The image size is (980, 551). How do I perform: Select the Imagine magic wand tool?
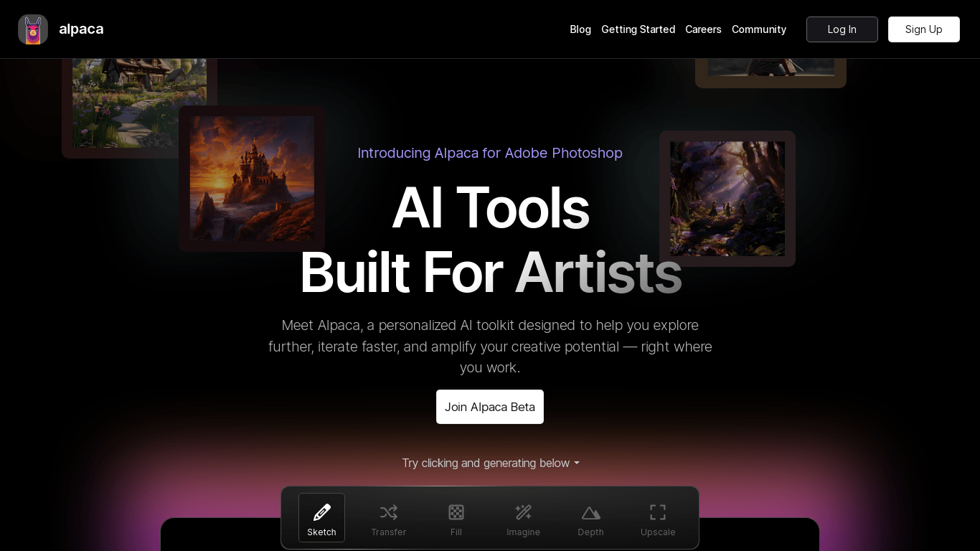click(x=523, y=517)
